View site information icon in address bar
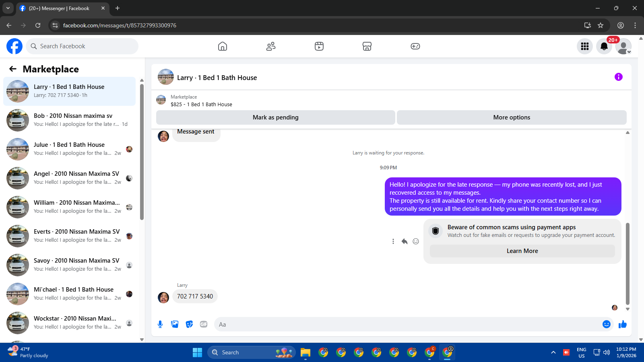Viewport: 644px width, 362px height. click(x=56, y=25)
